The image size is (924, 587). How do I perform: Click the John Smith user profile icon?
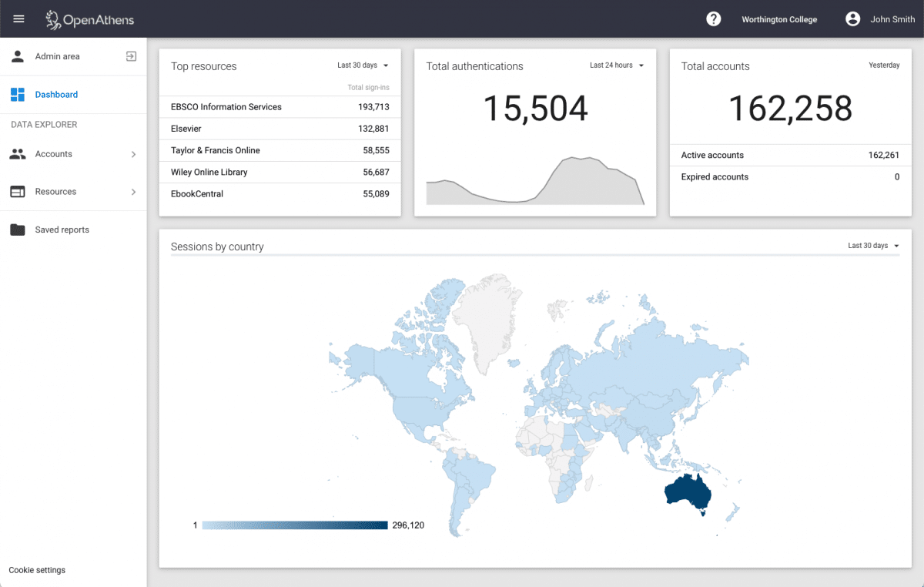pos(852,18)
